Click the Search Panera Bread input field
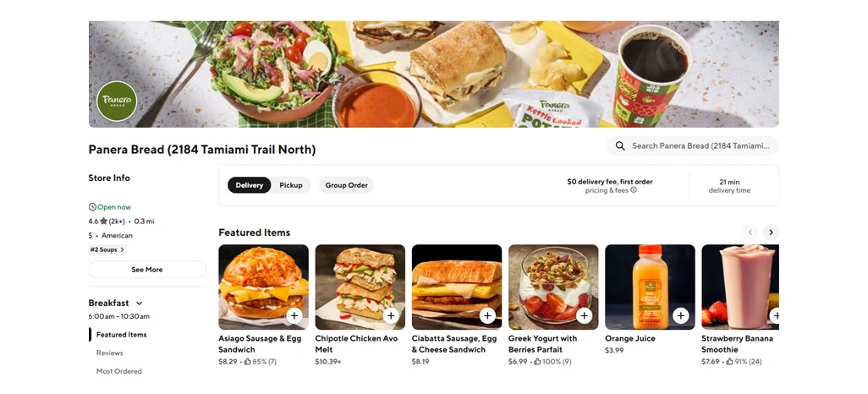This screenshot has height=394, width=868. pos(693,146)
